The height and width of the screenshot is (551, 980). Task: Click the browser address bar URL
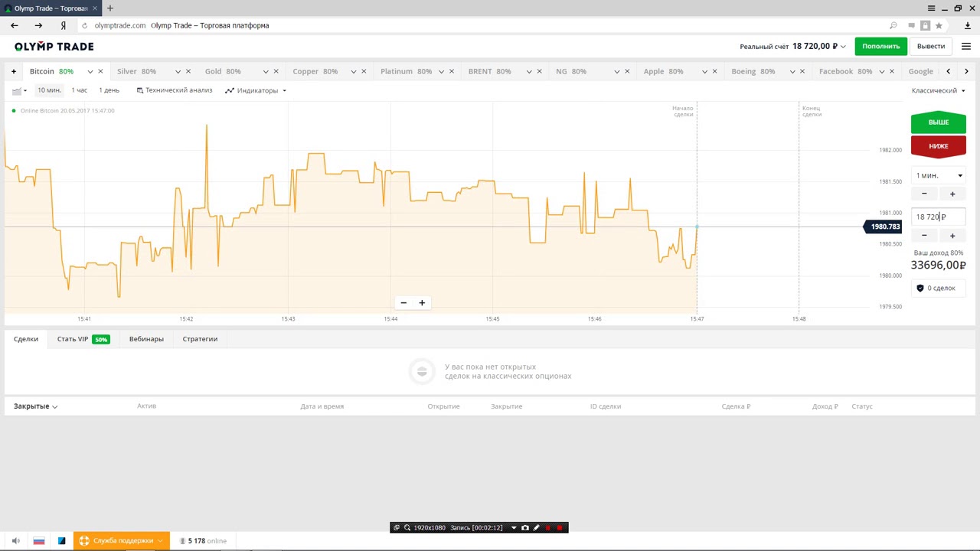(120, 25)
